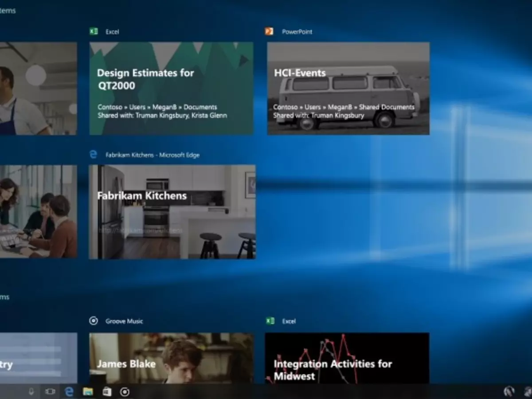Open the Design Estimates for QT2000 workbook
This screenshot has width=532, height=399.
[x=171, y=88]
